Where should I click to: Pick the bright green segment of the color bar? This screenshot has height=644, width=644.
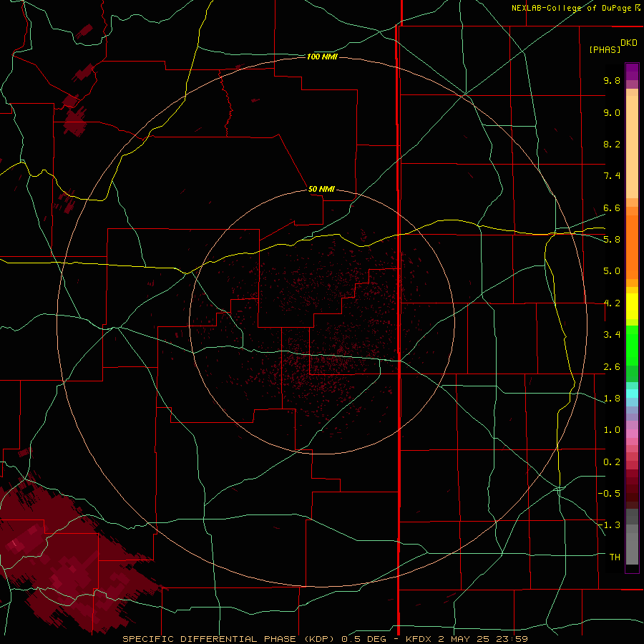(632, 345)
